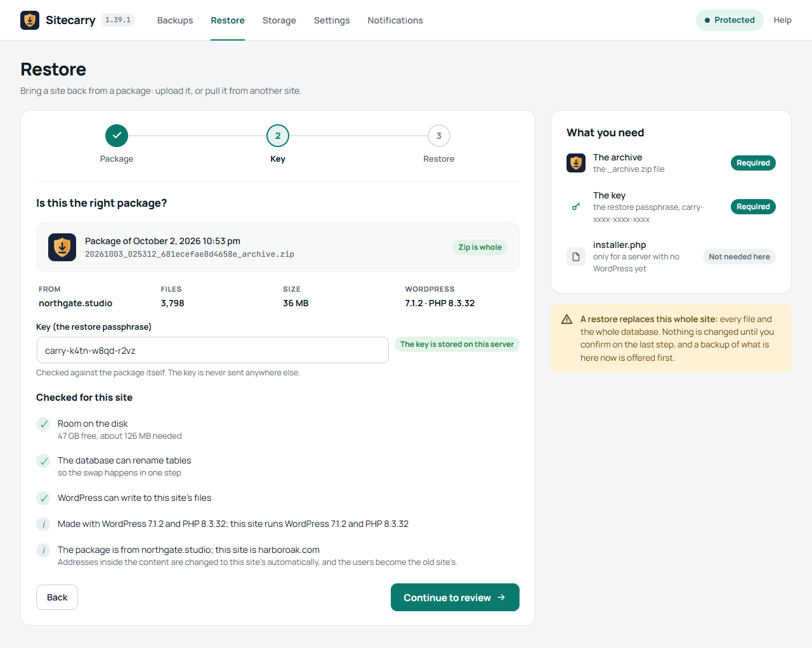Click the northgate.studio FROM value
The image size is (812, 648).
[x=75, y=303]
